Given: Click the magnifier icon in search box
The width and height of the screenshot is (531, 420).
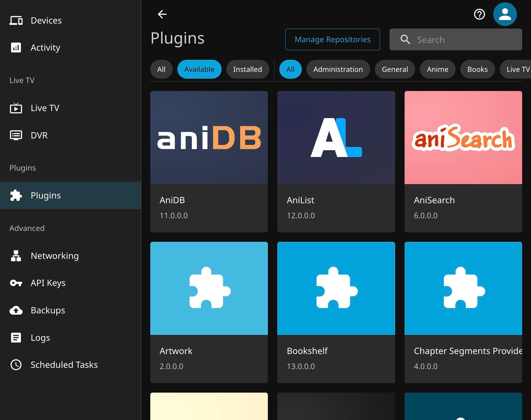Looking at the screenshot, I should [x=405, y=39].
